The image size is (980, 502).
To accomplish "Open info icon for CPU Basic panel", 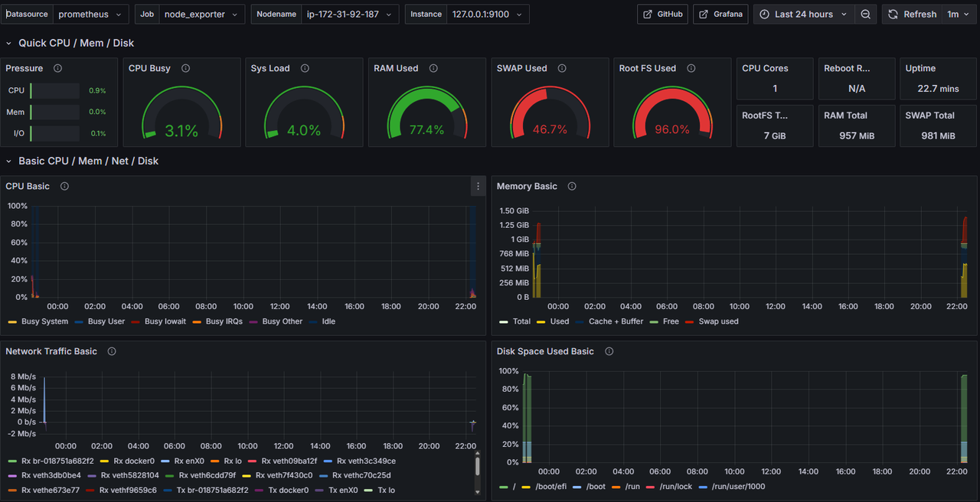I will tap(64, 186).
